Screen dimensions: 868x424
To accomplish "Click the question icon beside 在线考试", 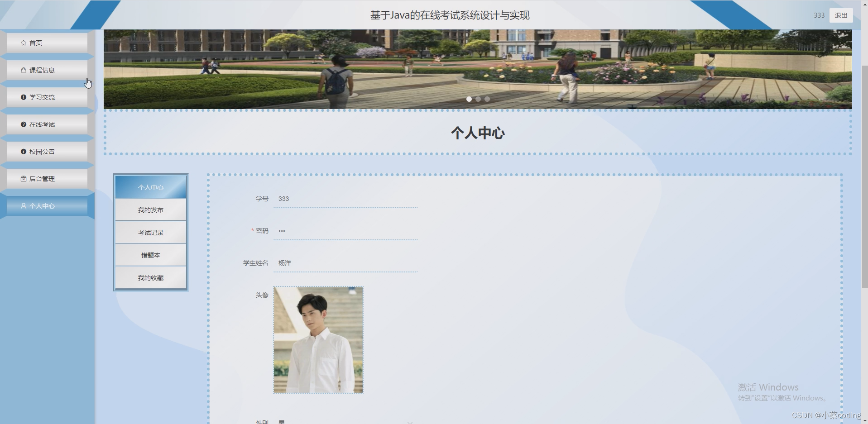I will tap(24, 124).
